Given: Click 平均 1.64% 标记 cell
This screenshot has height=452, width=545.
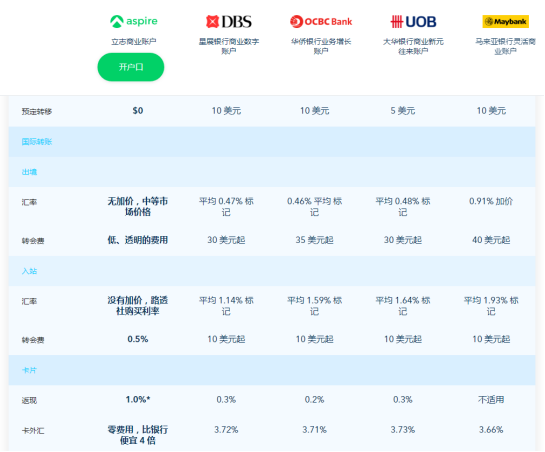Looking at the screenshot, I should (403, 305).
